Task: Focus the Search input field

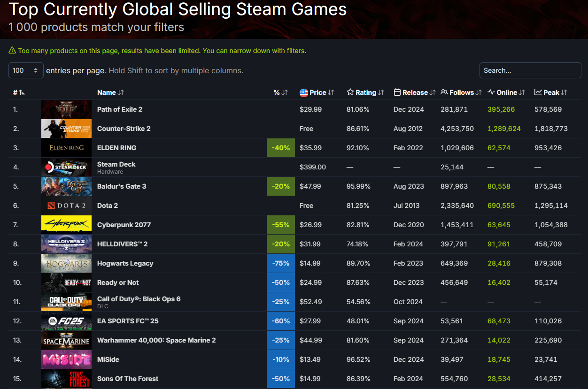Action: [x=530, y=70]
